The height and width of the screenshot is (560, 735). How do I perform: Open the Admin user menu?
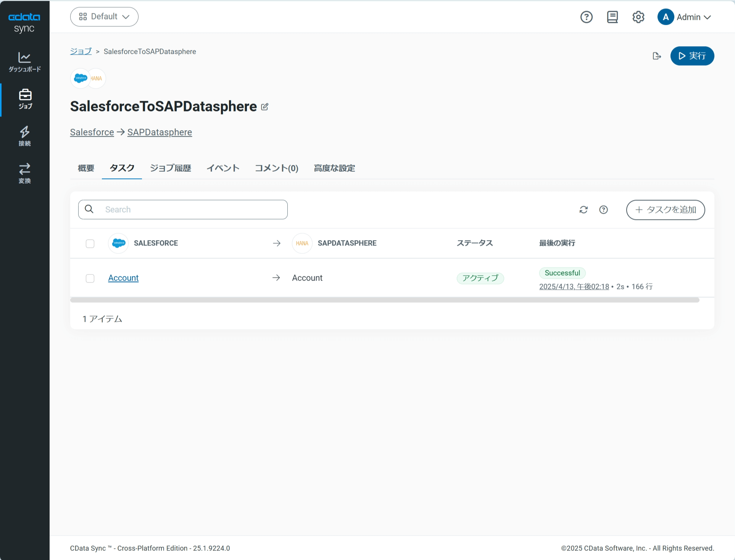[x=685, y=17]
